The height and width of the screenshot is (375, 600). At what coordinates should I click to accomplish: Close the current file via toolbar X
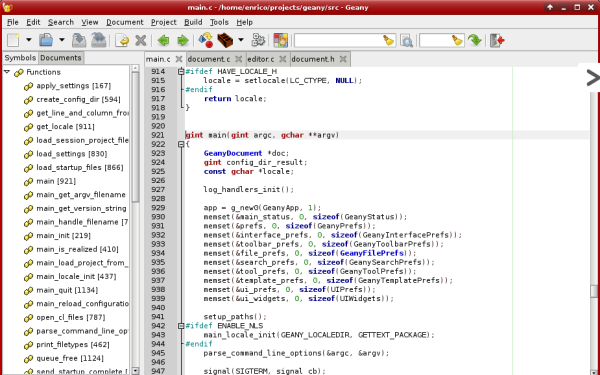point(141,40)
